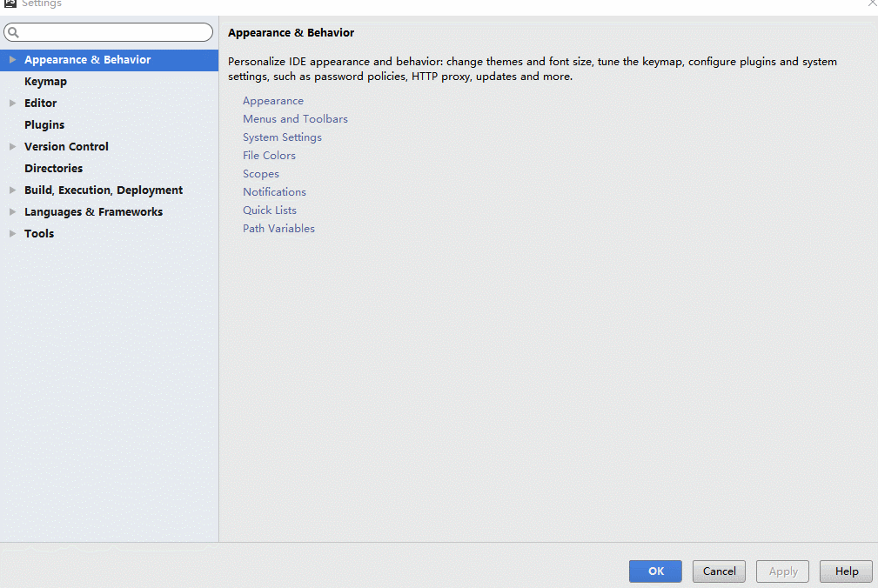This screenshot has height=588, width=878.
Task: Expand Languages & Frameworks arrow
Action: pos(12,212)
